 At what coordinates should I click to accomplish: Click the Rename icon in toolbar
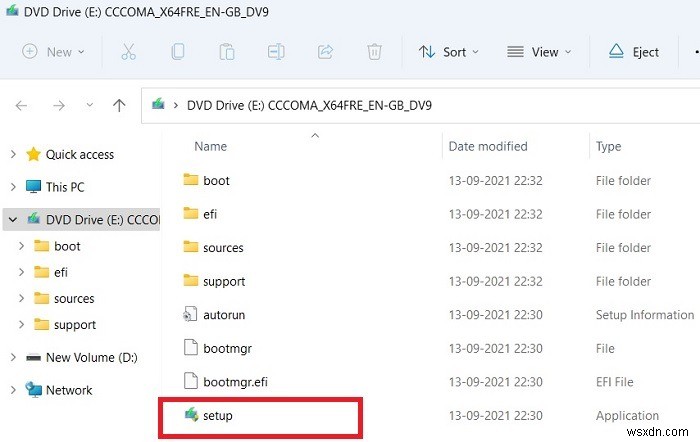pyautogui.click(x=276, y=52)
